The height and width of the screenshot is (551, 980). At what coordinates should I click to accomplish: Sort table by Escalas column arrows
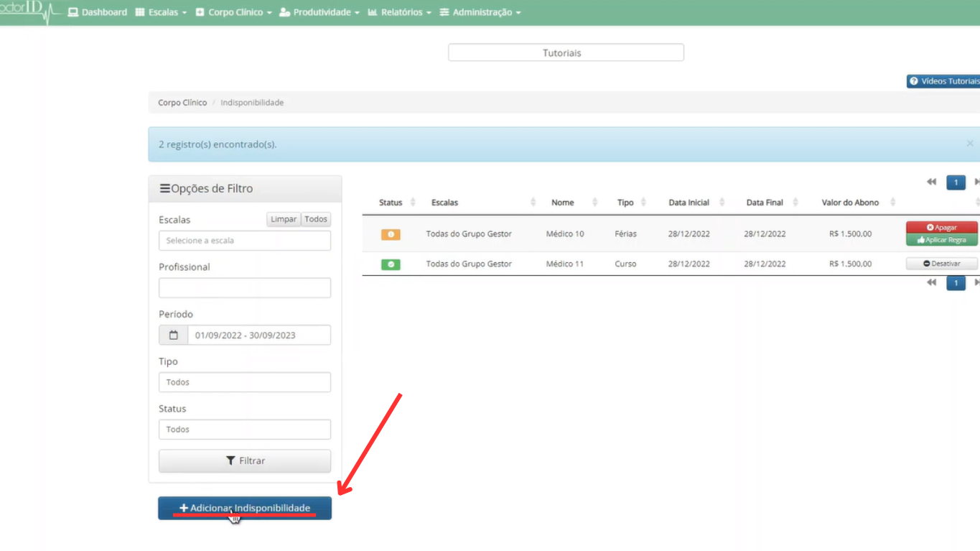533,203
